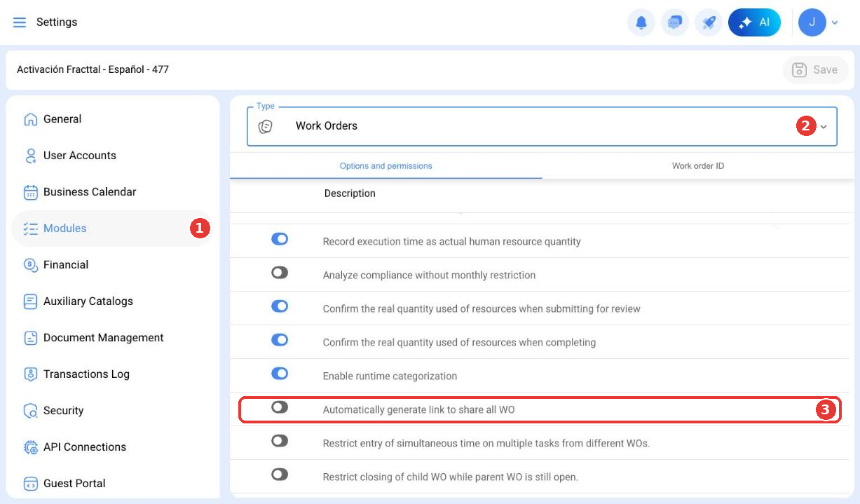Image resolution: width=860 pixels, height=504 pixels.
Task: Click the Description column header
Action: (x=350, y=193)
